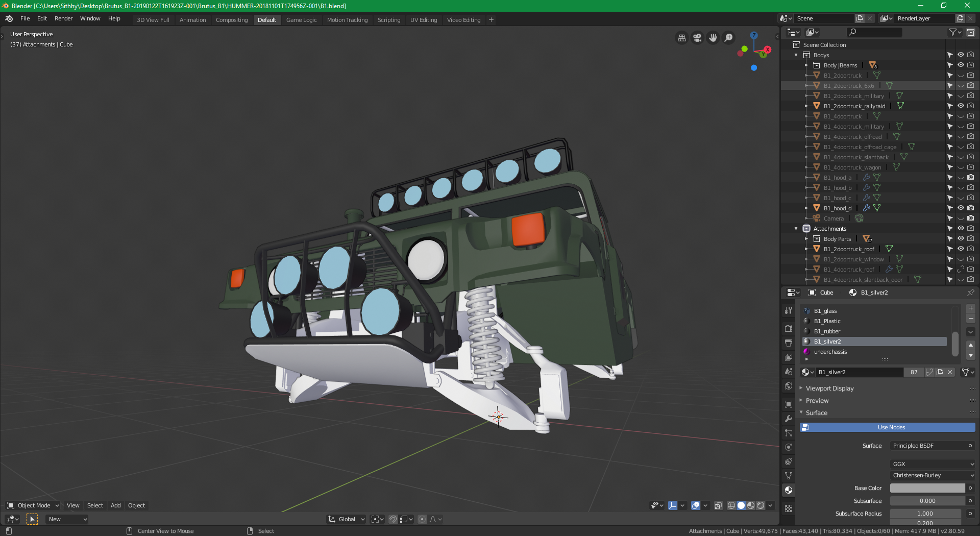Click the Base Color swatch
The width and height of the screenshot is (980, 536).
coord(927,488)
